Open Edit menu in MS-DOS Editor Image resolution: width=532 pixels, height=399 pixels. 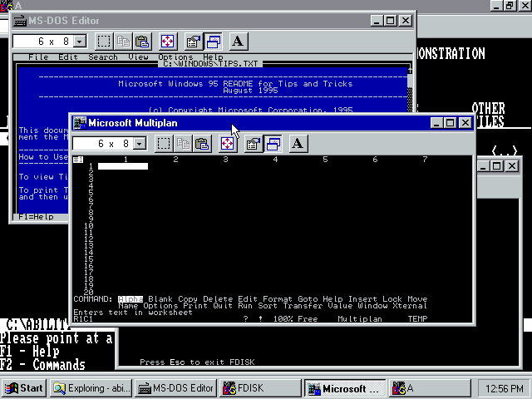pos(68,57)
